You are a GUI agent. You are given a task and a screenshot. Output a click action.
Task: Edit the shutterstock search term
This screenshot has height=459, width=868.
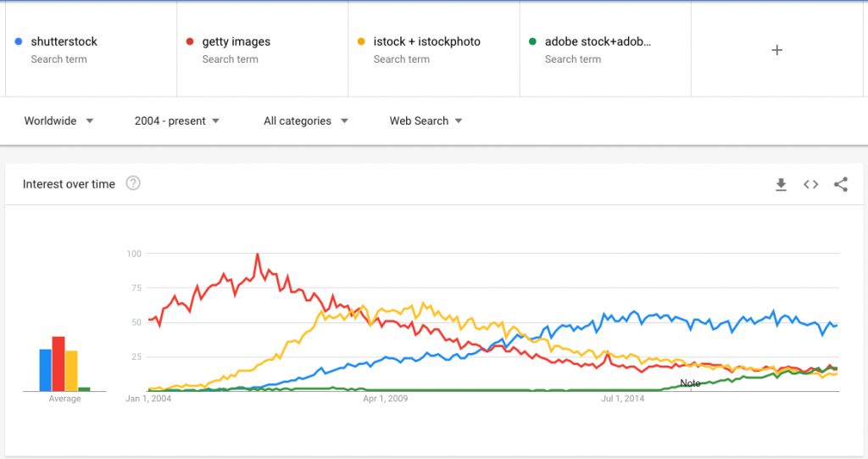click(64, 42)
